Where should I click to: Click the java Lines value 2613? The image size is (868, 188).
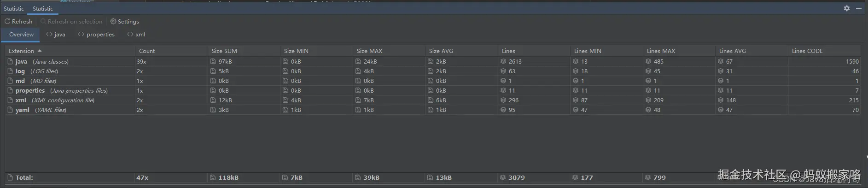515,61
